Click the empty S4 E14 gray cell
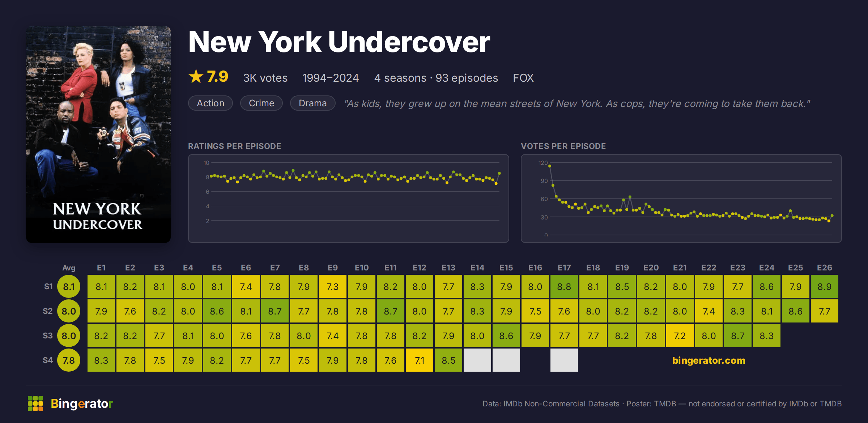 (477, 360)
